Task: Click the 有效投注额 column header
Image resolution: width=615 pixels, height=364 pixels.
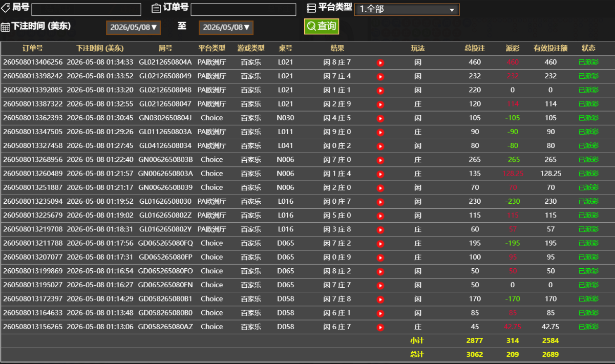Action: point(550,48)
